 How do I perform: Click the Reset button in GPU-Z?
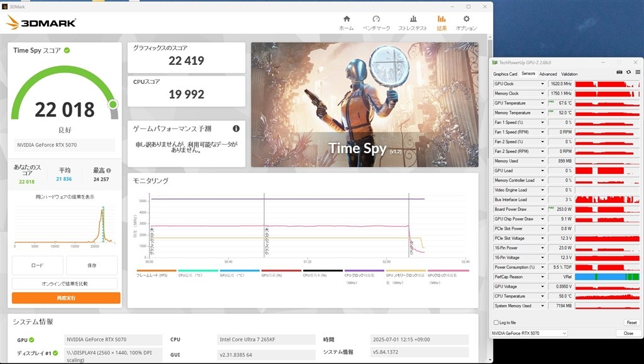[631, 322]
